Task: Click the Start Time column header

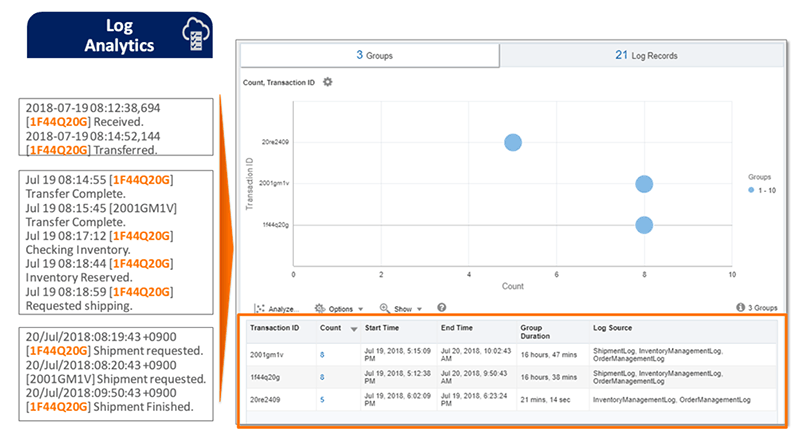Action: [382, 328]
